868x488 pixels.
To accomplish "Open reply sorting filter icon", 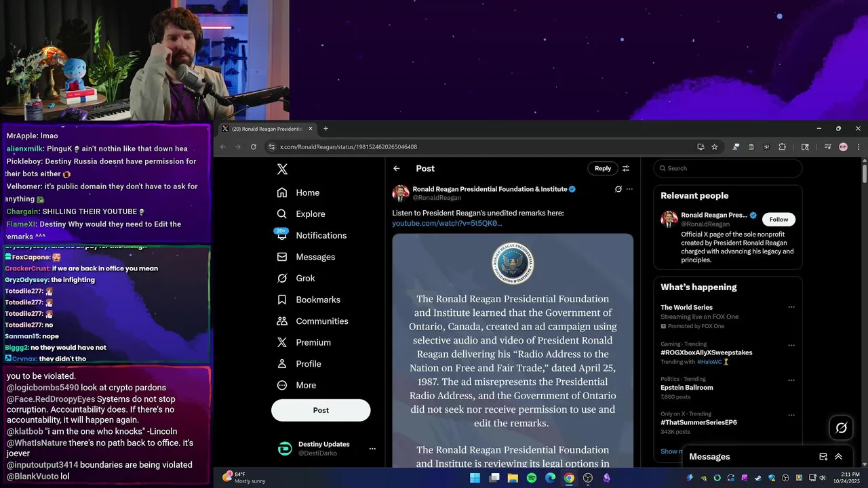I will [x=626, y=168].
